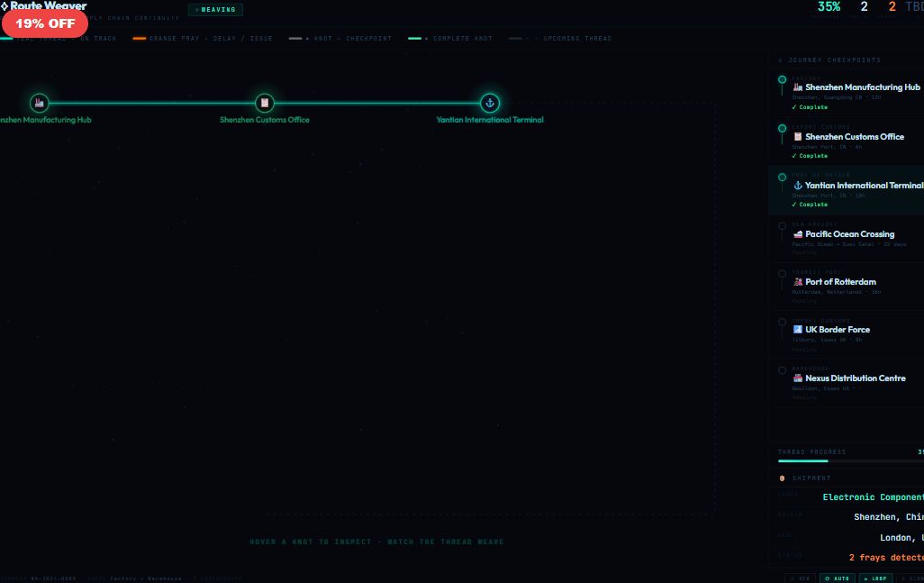Viewport: 924px width, 583px height.
Task: Toggle the LOOP mode button
Action: tap(875, 578)
